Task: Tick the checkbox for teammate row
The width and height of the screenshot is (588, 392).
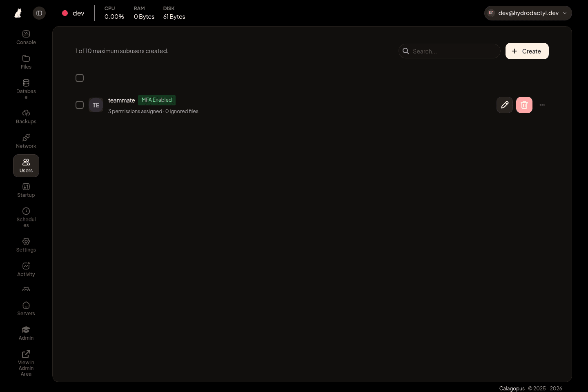Action: (x=80, y=105)
